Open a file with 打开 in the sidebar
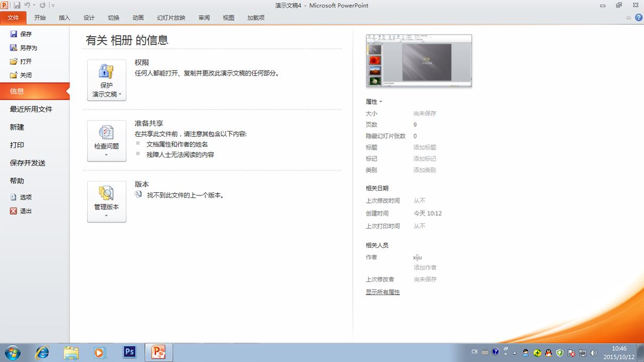The width and height of the screenshot is (644, 362). pyautogui.click(x=21, y=62)
